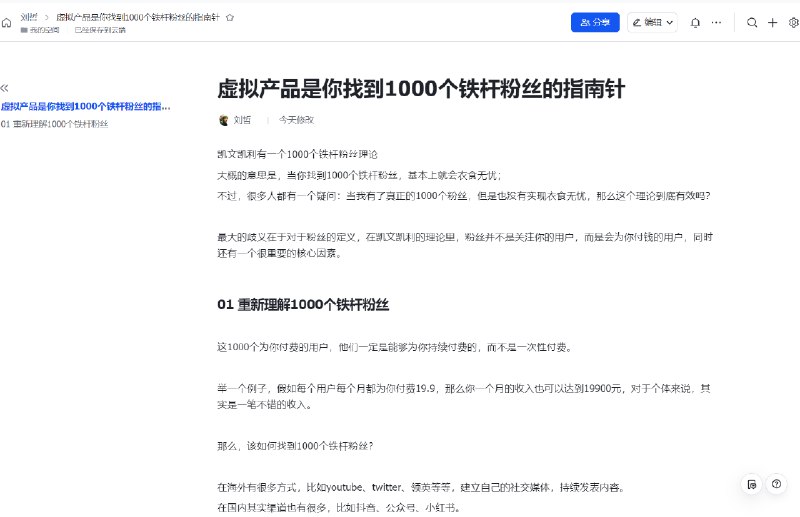800x517 pixels.
Task: Click the paragraph starting 不过，很多人都有一个疑问
Action: click(464, 195)
